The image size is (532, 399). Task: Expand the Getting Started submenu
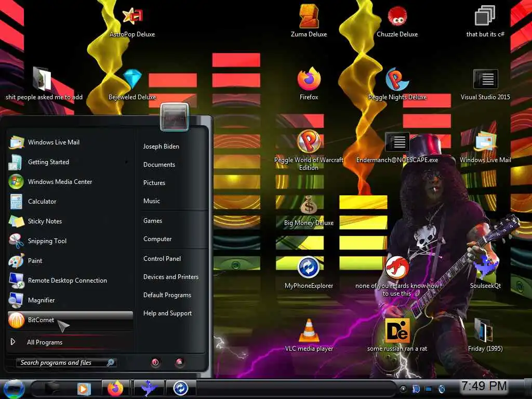[x=127, y=162]
